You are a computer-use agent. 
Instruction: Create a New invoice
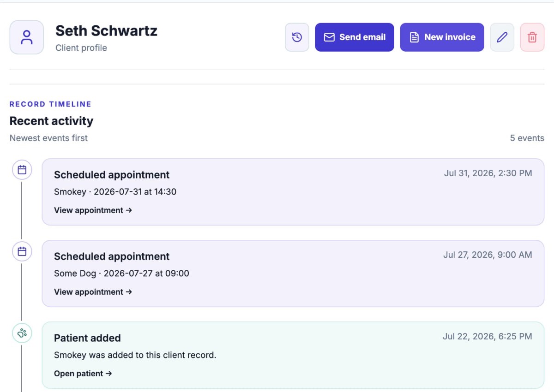click(x=442, y=37)
